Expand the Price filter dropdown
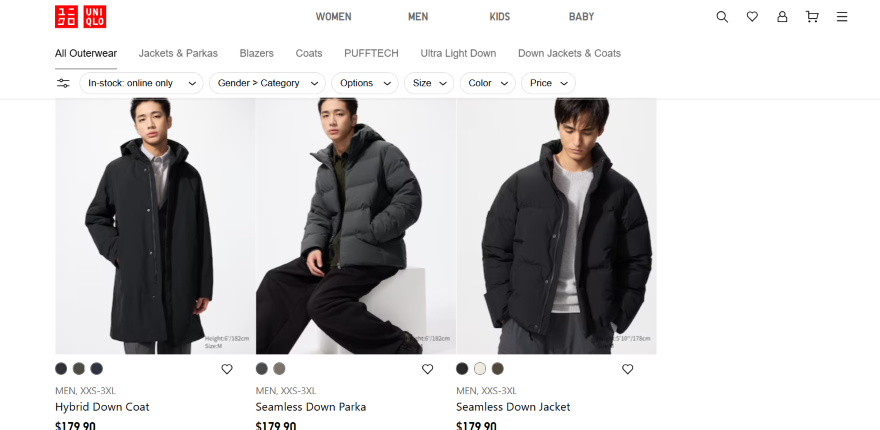This screenshot has height=430, width=880. tap(548, 83)
